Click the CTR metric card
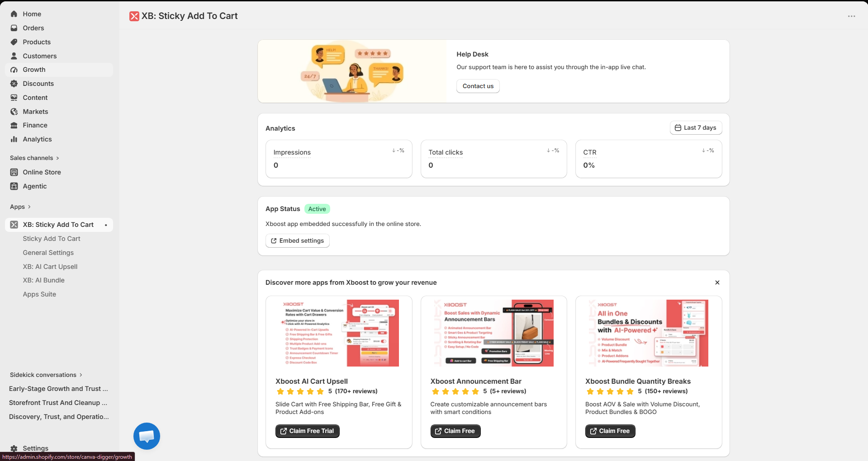Viewport: 868px width, 461px height. click(x=649, y=159)
